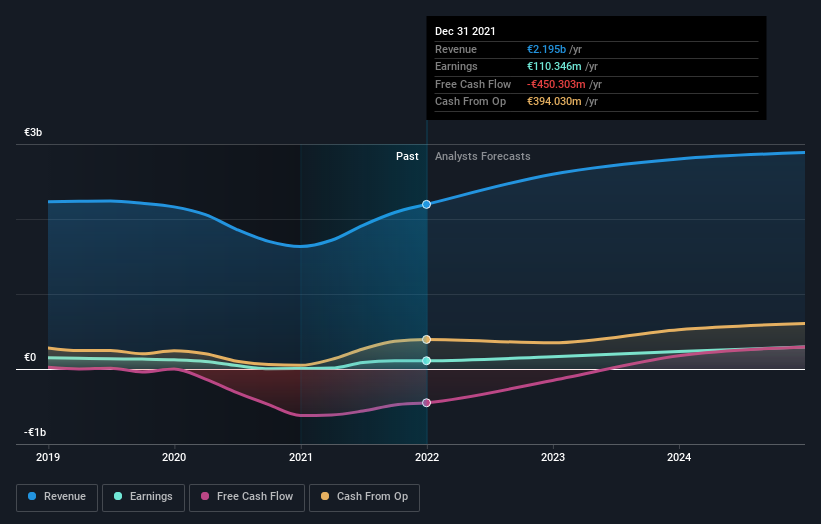Click the Revenue row label in tooltip
Viewport: 821px width, 524px height.
456,49
